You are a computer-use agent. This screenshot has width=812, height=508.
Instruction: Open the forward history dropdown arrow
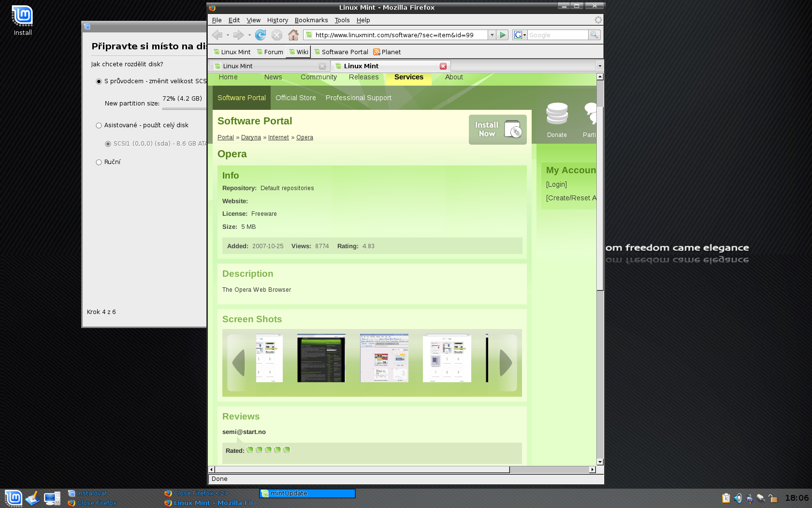pyautogui.click(x=249, y=35)
